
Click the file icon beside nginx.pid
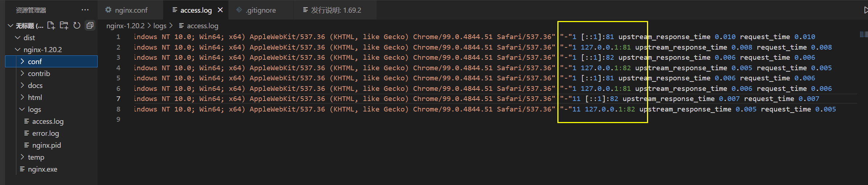(26, 145)
